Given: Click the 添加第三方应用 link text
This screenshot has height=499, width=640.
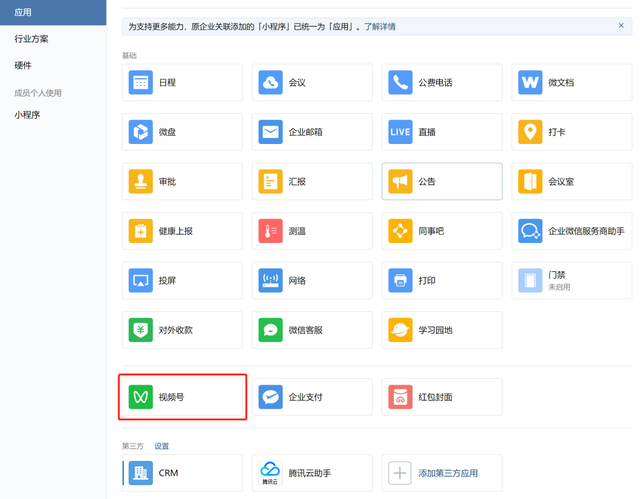Looking at the screenshot, I should pyautogui.click(x=448, y=473).
